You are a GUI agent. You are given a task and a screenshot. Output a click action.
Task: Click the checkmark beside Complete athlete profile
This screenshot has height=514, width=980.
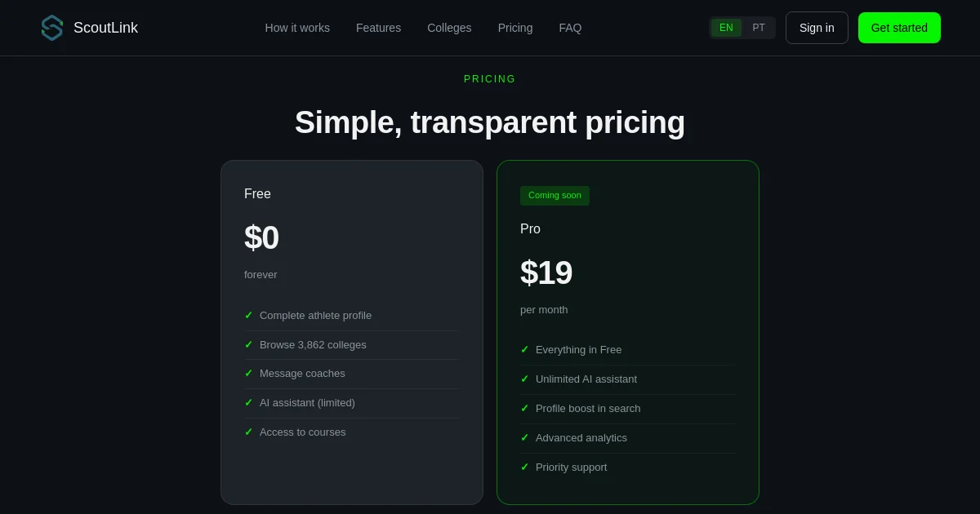coord(248,315)
